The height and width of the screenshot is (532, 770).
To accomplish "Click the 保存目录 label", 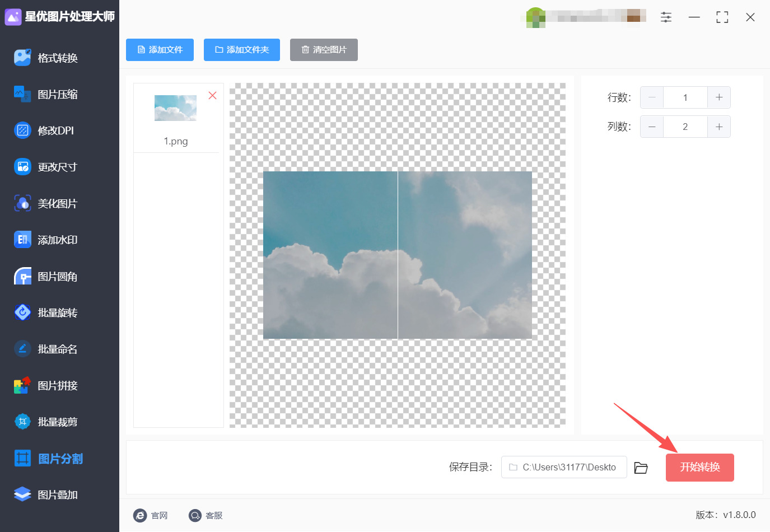I will tap(471, 467).
